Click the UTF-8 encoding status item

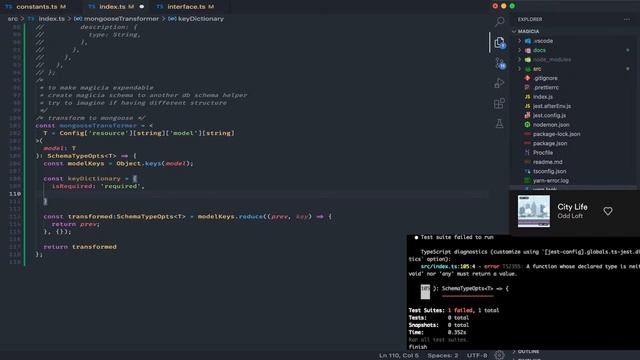[477, 356]
